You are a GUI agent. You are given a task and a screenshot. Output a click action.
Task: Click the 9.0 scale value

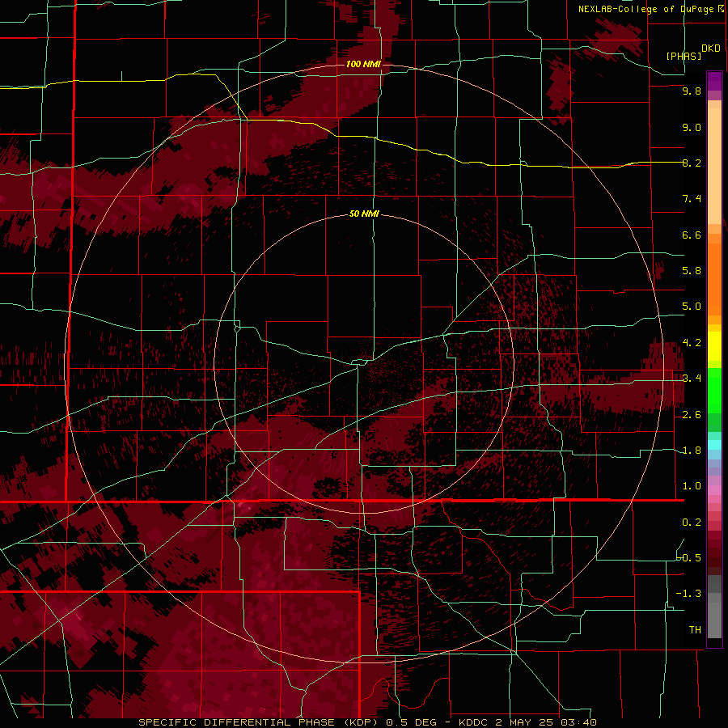click(692, 127)
